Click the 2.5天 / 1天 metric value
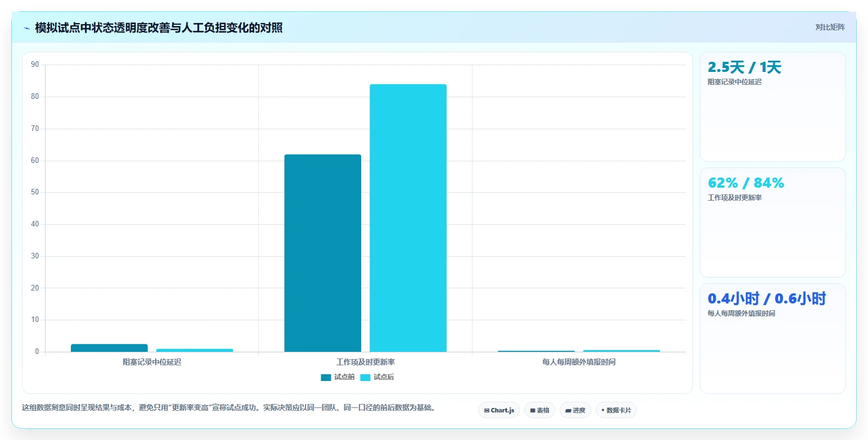This screenshot has width=868, height=440. pos(744,67)
